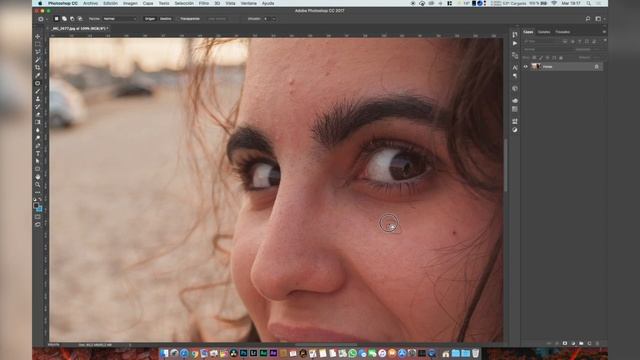Open the change screen mode button

[x=38, y=224]
